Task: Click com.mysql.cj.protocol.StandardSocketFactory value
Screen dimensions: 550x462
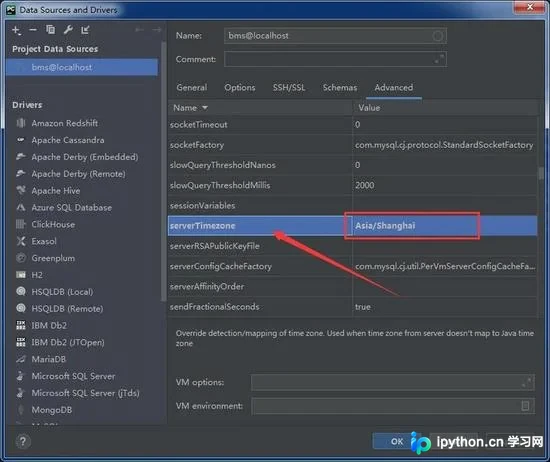Action: [x=444, y=145]
